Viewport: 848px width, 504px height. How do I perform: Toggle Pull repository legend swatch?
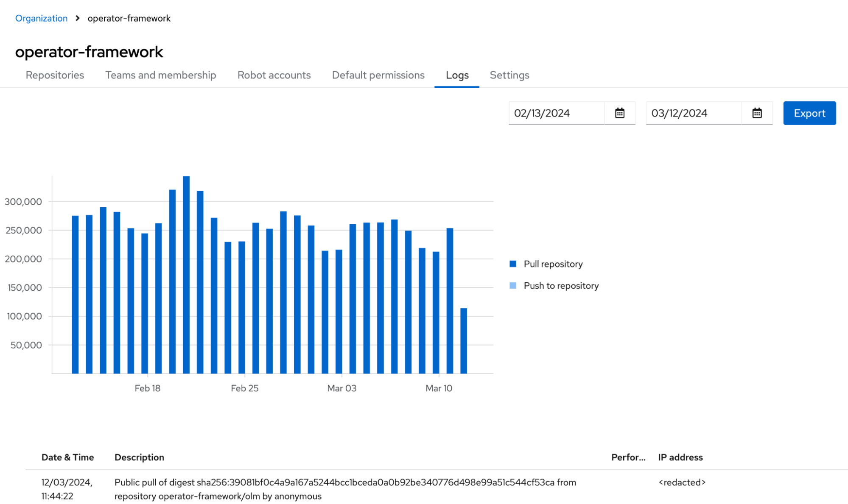(x=513, y=264)
